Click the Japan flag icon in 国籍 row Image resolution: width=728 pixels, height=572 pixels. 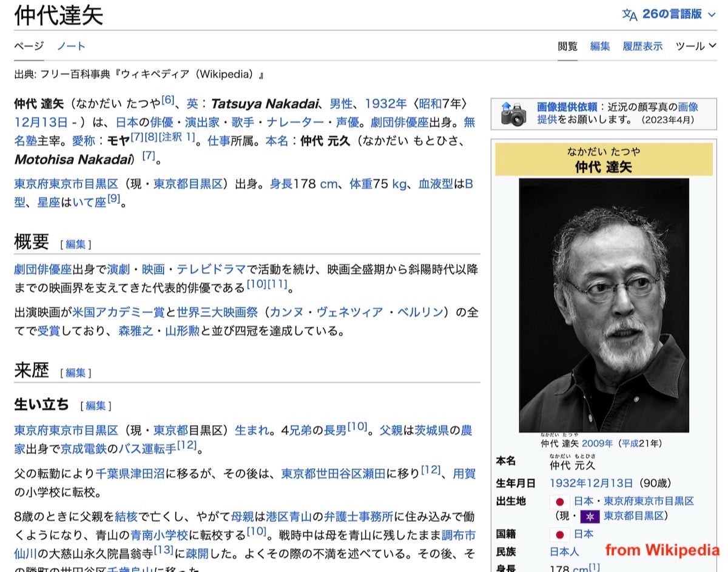pyautogui.click(x=559, y=534)
